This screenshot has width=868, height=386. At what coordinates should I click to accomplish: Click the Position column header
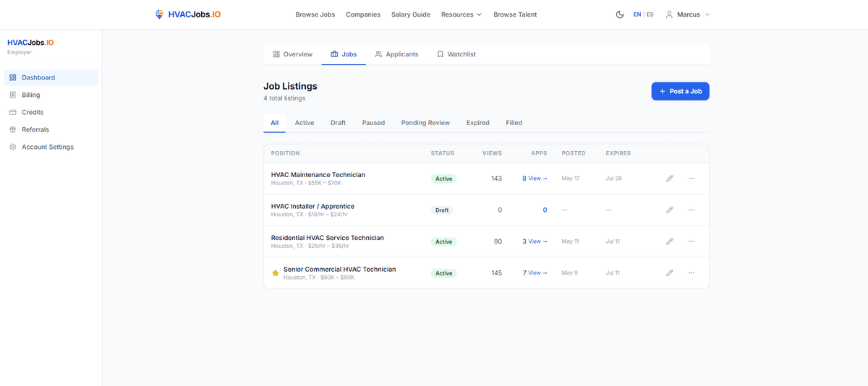[285, 153]
